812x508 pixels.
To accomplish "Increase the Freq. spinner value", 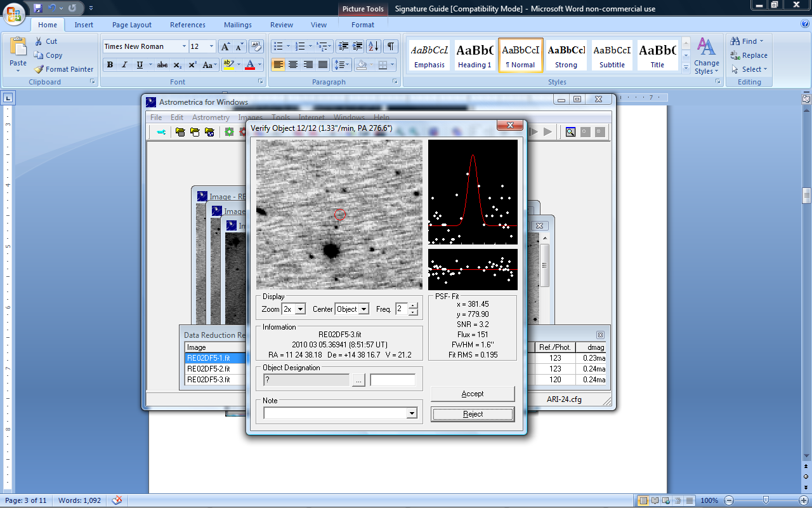I will (414, 306).
